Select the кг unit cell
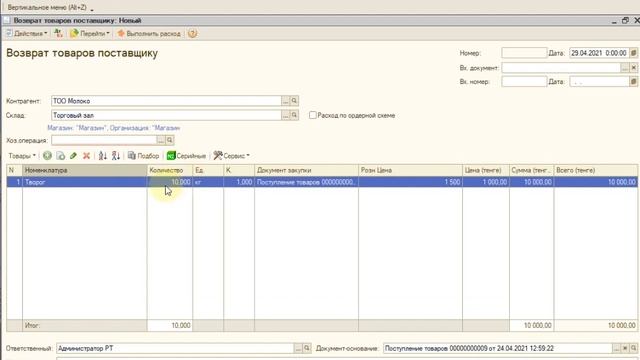Image resolution: width=640 pixels, height=360 pixels. pos(208,182)
